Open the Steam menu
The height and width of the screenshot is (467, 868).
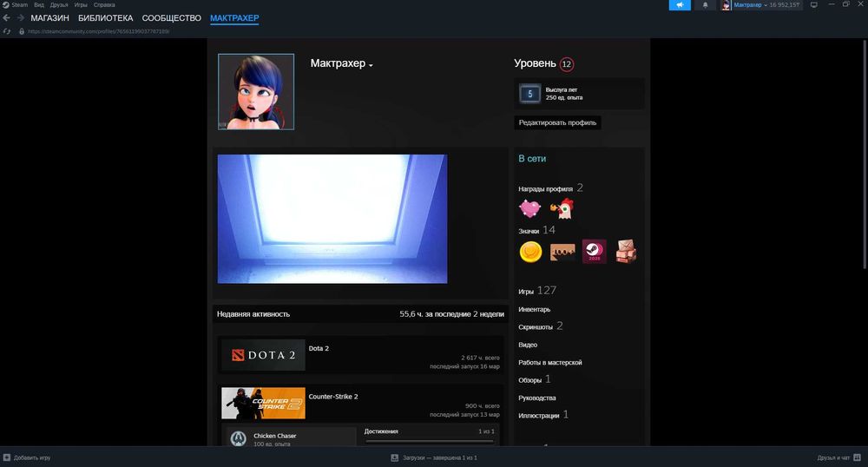coord(19,4)
